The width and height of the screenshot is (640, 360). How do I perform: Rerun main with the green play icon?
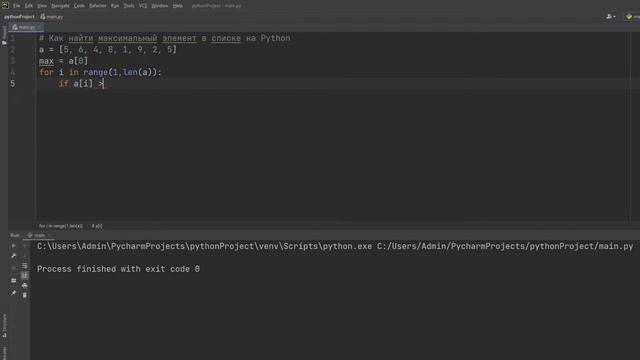[13, 246]
